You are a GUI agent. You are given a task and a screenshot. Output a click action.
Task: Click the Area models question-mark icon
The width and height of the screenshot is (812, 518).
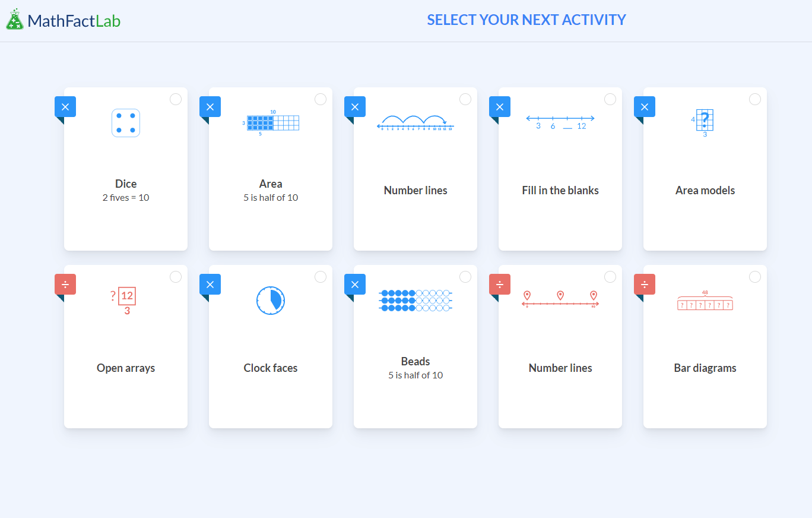(705, 123)
